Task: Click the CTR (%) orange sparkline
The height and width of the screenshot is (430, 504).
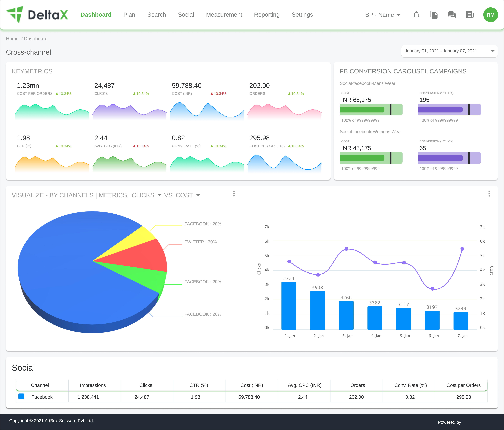Action: tap(52, 164)
